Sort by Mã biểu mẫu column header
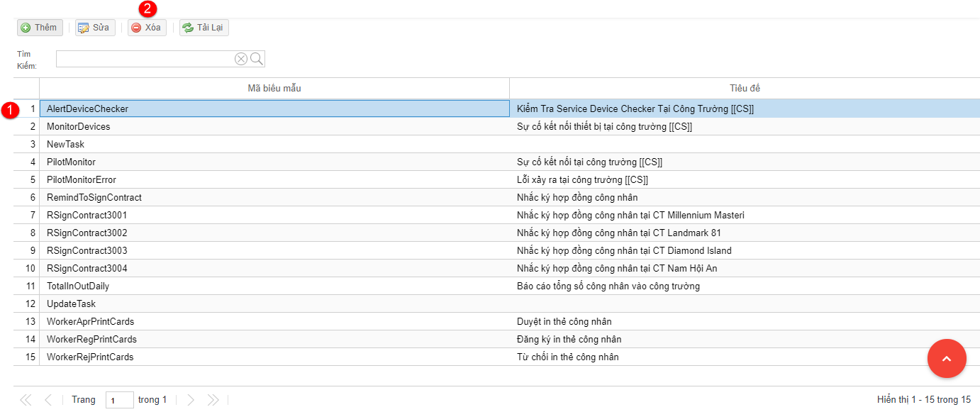The width and height of the screenshot is (980, 412). (274, 88)
